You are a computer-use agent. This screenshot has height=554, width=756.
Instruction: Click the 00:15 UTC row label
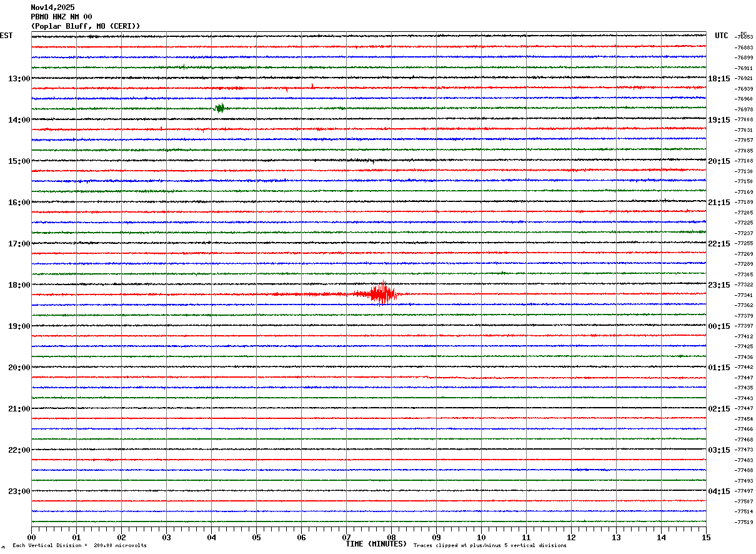(x=719, y=326)
